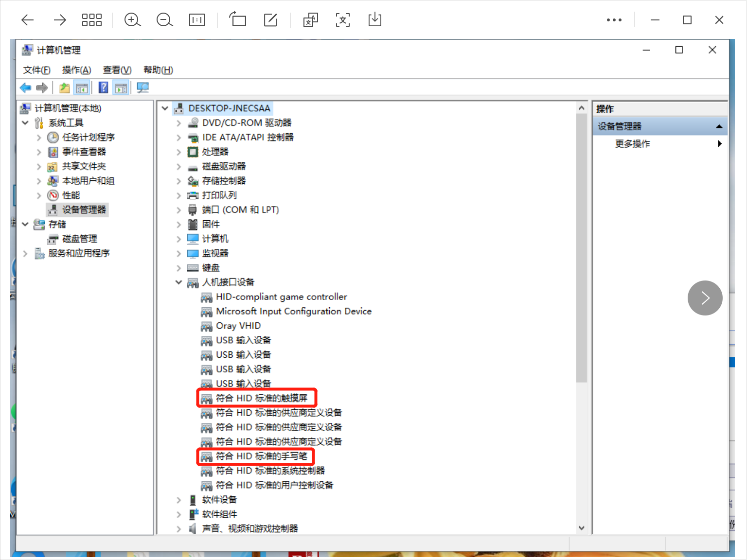Expand the DVD/CD-ROM 驱动器 node

click(x=179, y=123)
